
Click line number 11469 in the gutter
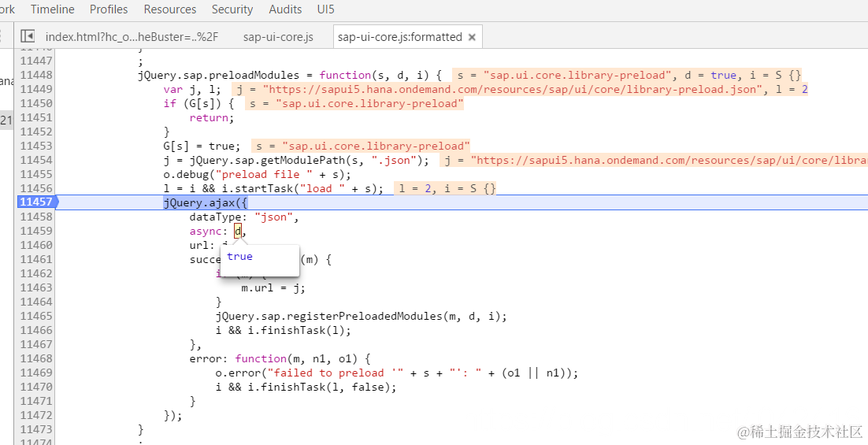[x=36, y=373]
